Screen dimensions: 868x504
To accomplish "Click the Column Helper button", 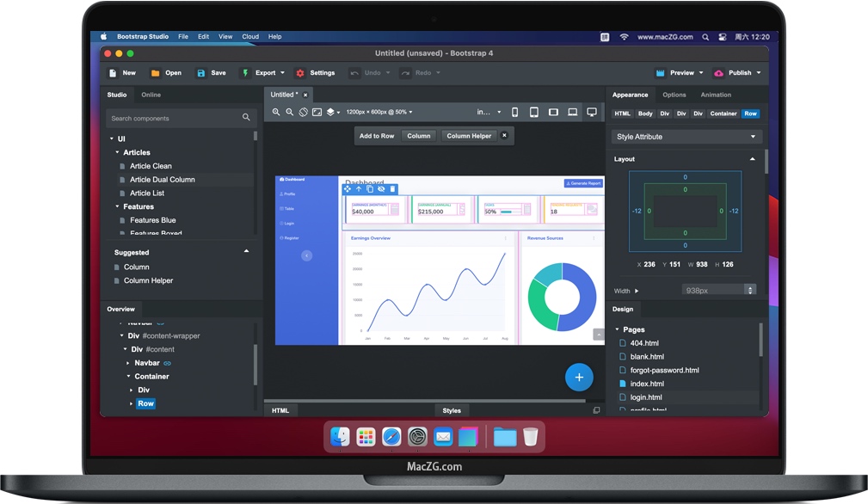I will (x=469, y=136).
